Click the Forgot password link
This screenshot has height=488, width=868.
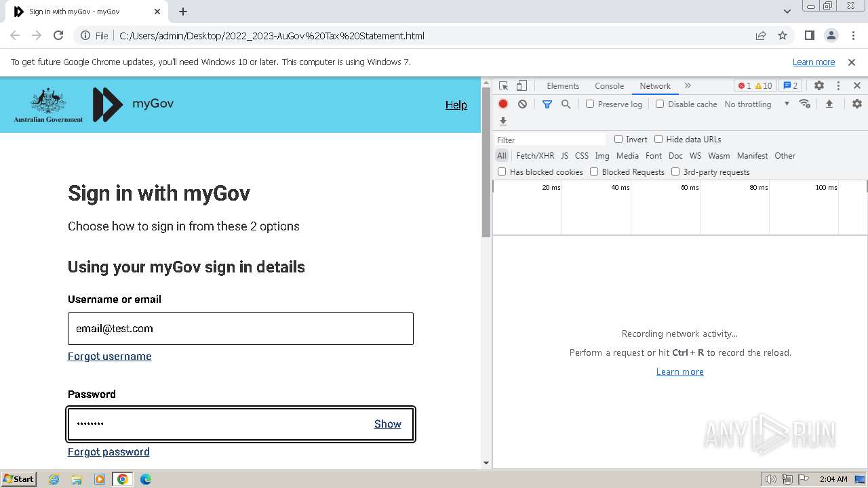[108, 452]
